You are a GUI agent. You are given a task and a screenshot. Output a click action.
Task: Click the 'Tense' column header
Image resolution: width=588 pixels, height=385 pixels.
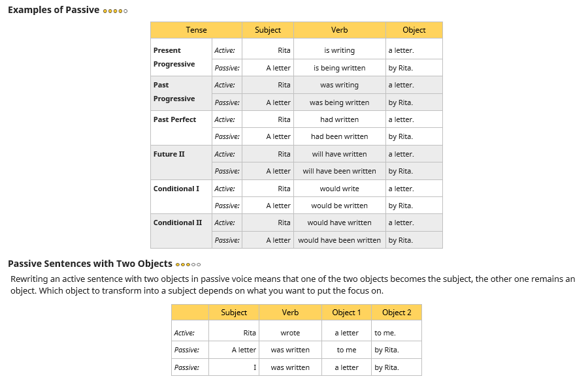196,30
